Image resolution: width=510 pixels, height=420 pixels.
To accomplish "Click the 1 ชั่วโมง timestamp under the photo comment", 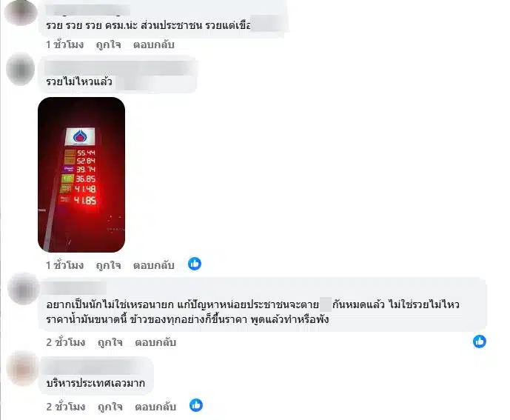I will coord(64,265).
